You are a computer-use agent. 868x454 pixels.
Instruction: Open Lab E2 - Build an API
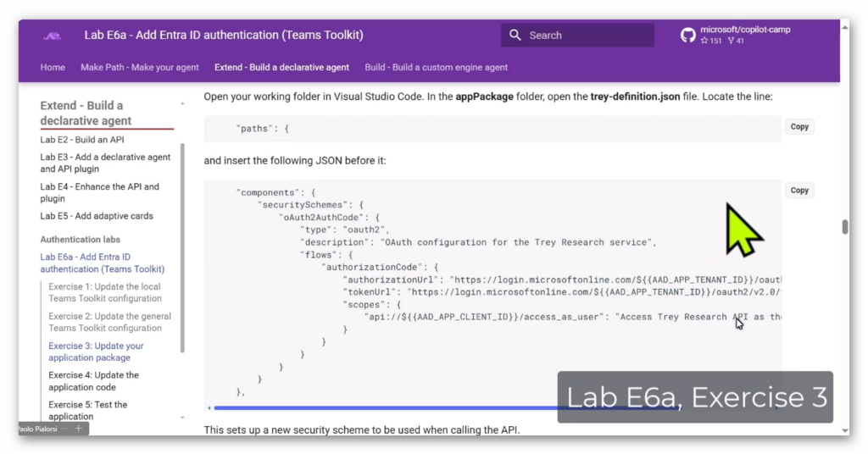click(82, 140)
